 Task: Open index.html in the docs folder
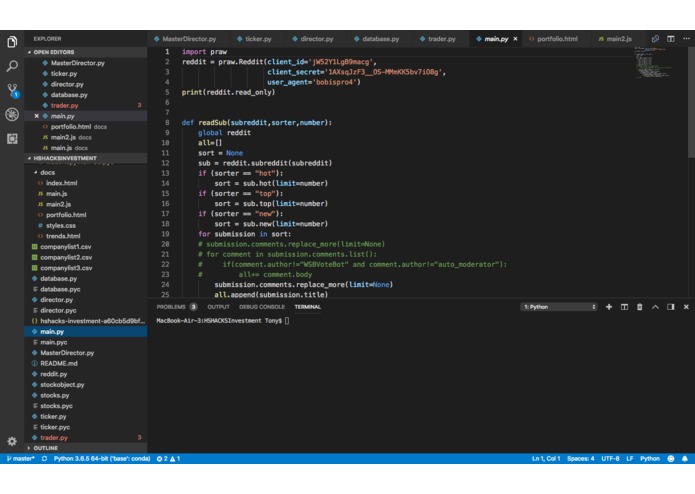tap(86, 183)
